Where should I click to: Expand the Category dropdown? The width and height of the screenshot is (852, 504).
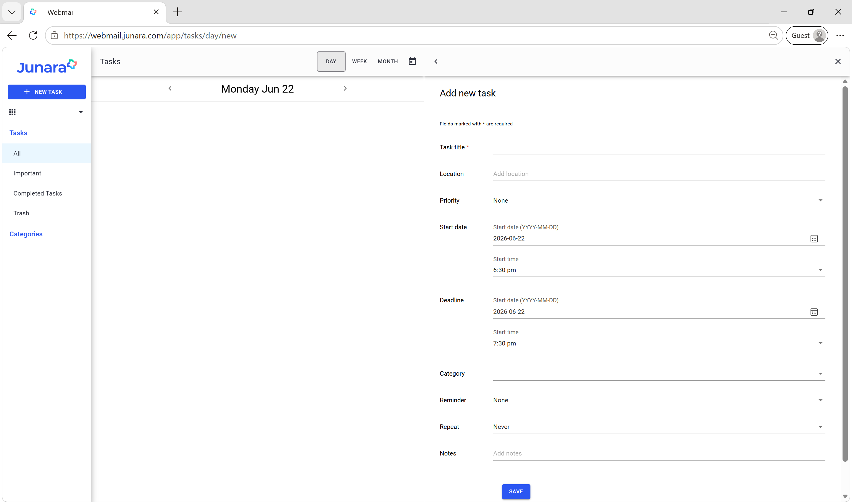(x=659, y=374)
